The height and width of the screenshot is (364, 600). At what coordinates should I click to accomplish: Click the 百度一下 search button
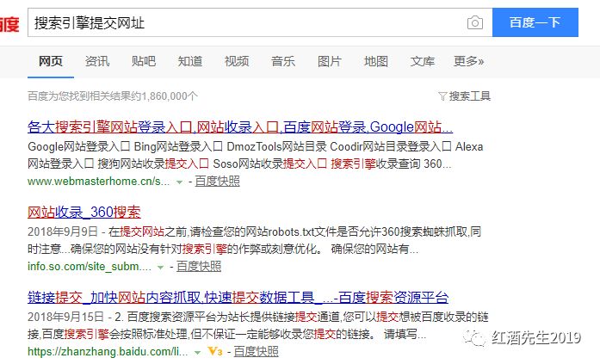point(535,22)
